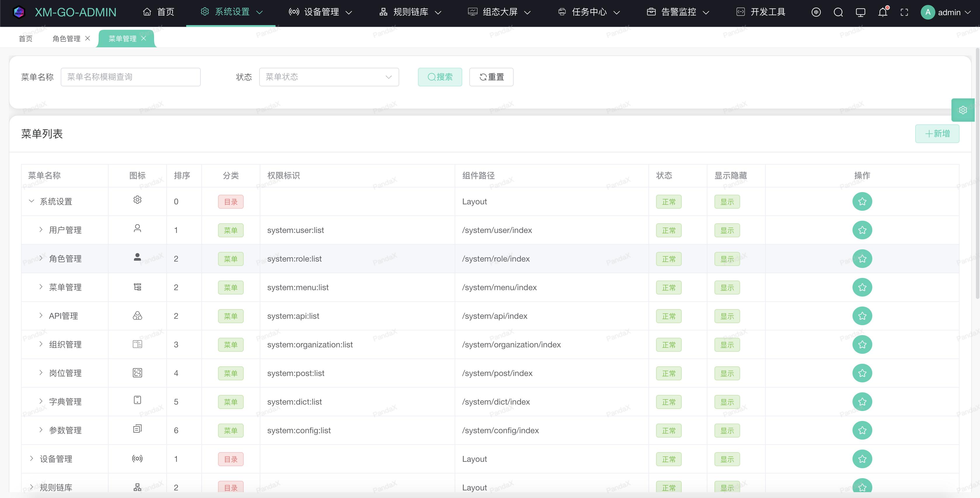Close the 角色管理 tab
The height and width of the screenshot is (498, 980).
(88, 39)
